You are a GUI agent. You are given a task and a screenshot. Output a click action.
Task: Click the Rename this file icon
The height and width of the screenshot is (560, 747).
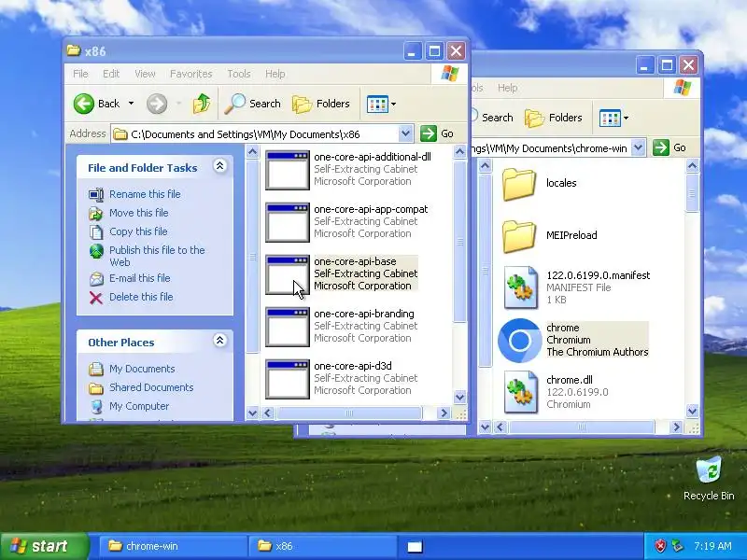[96, 194]
